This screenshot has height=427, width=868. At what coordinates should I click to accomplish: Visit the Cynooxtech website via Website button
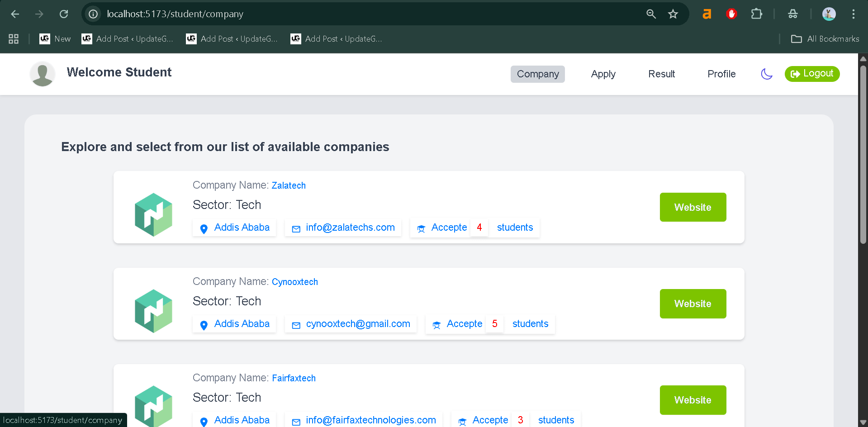[x=693, y=304]
